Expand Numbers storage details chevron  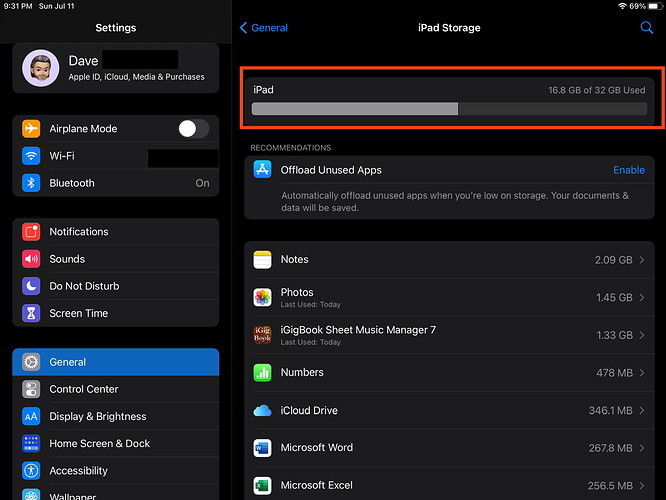pyautogui.click(x=642, y=373)
